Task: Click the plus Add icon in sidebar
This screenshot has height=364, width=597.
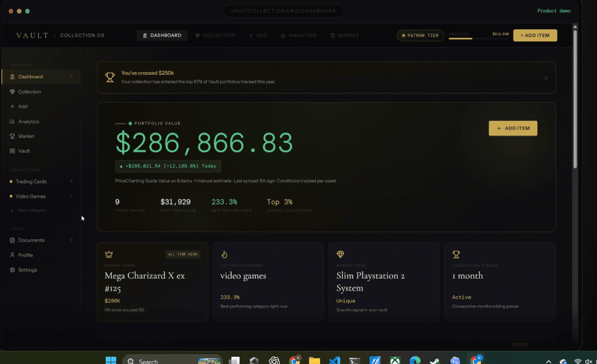Action: pyautogui.click(x=12, y=106)
